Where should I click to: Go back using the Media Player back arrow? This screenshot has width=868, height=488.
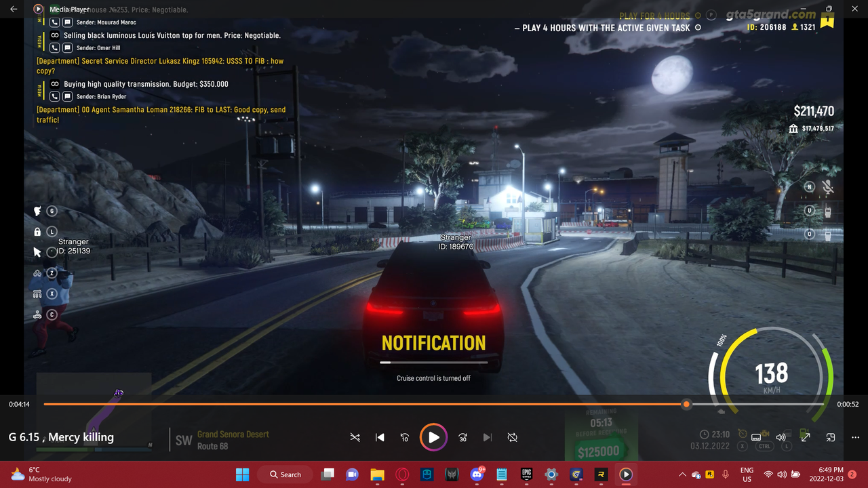[14, 9]
